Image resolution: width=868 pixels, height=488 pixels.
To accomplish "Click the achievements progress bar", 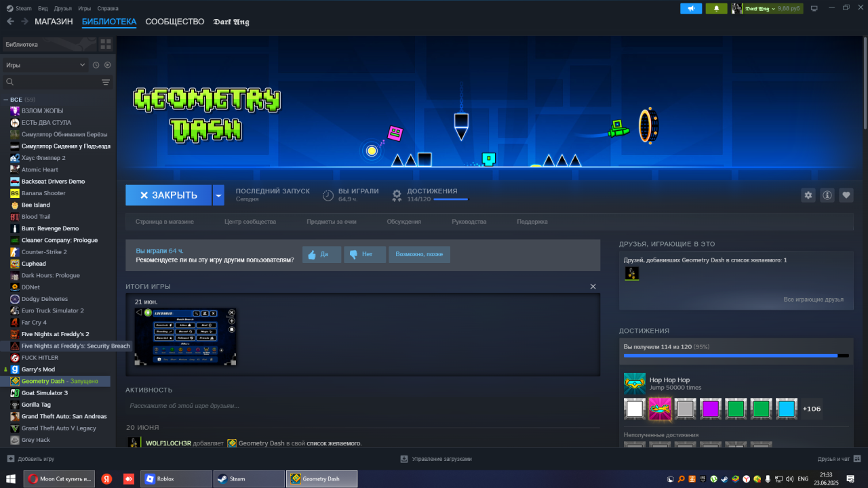I will coord(736,355).
